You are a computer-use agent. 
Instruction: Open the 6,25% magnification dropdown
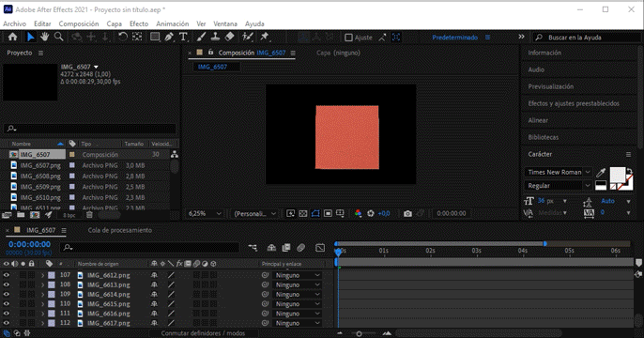205,213
